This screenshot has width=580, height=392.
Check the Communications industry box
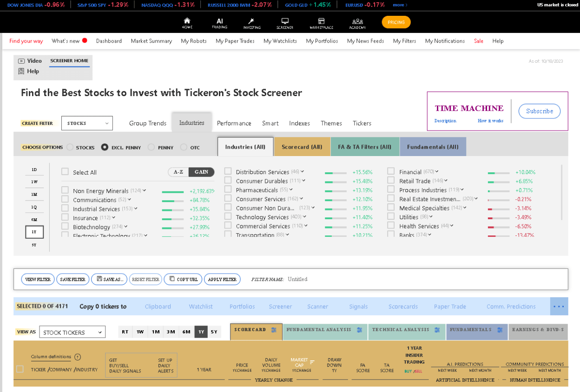tap(65, 200)
